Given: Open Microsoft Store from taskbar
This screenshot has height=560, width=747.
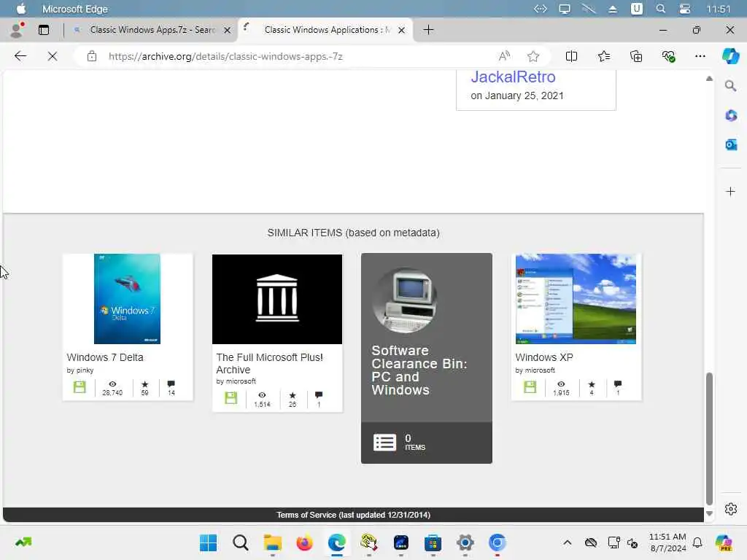Looking at the screenshot, I should tap(433, 542).
